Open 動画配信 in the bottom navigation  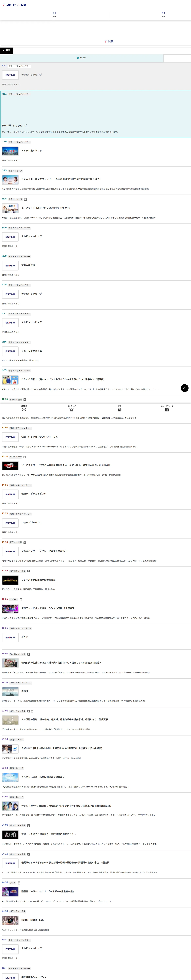point(24,408)
